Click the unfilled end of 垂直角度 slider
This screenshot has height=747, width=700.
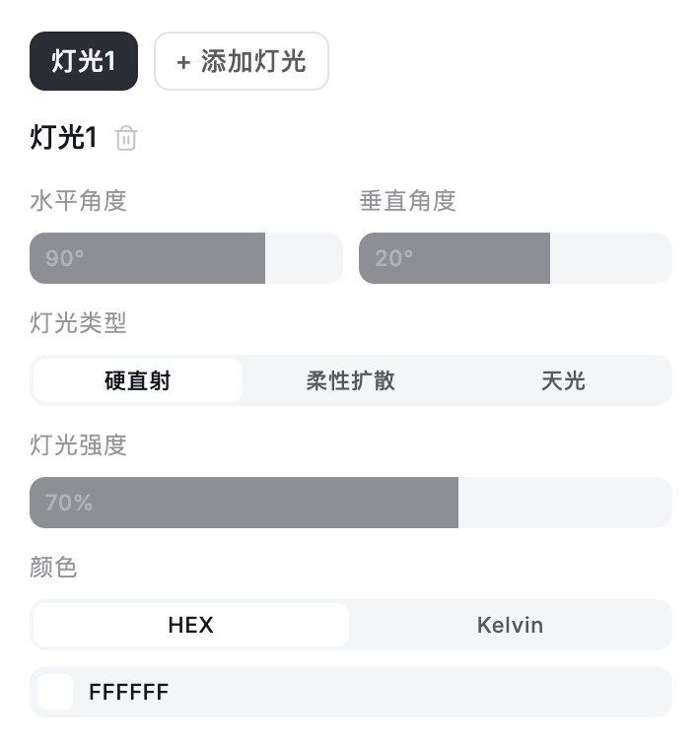click(610, 258)
